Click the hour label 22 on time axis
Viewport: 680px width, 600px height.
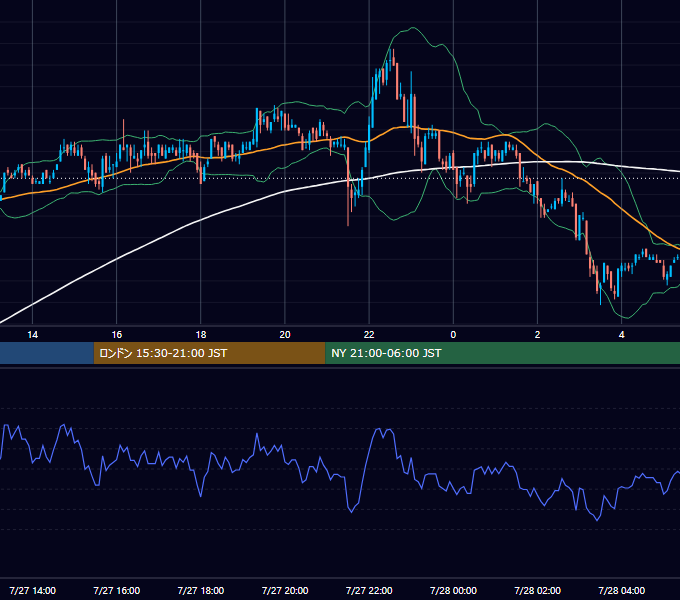tap(369, 335)
